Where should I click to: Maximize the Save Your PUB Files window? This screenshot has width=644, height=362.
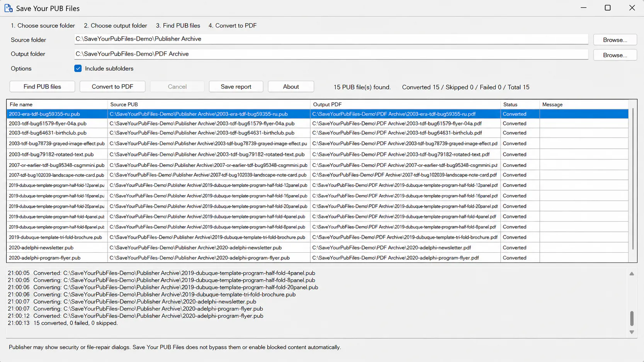[608, 8]
